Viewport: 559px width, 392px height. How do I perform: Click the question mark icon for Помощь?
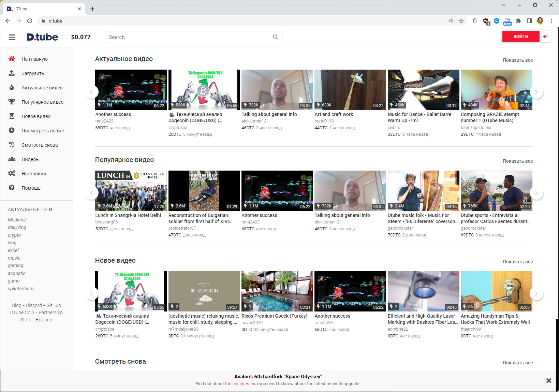(12, 188)
